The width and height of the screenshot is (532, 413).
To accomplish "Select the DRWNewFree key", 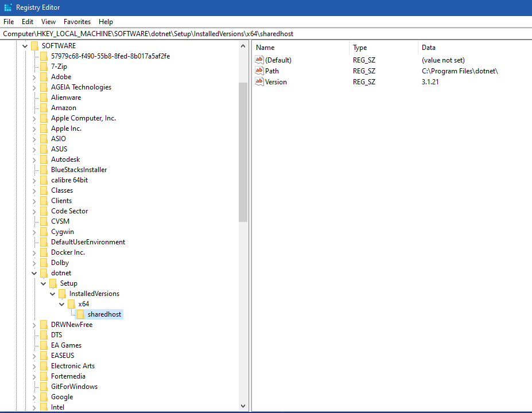I will [72, 325].
